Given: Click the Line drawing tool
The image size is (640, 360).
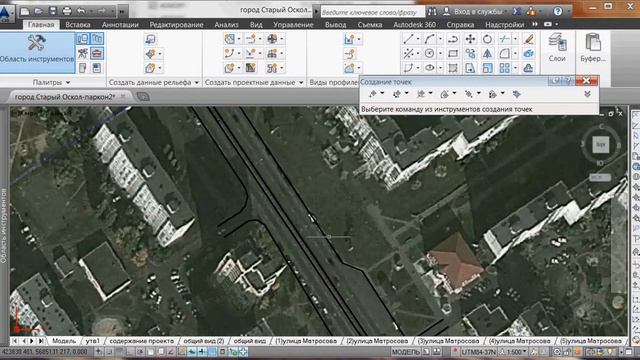Looking at the screenshot, I should 408,39.
